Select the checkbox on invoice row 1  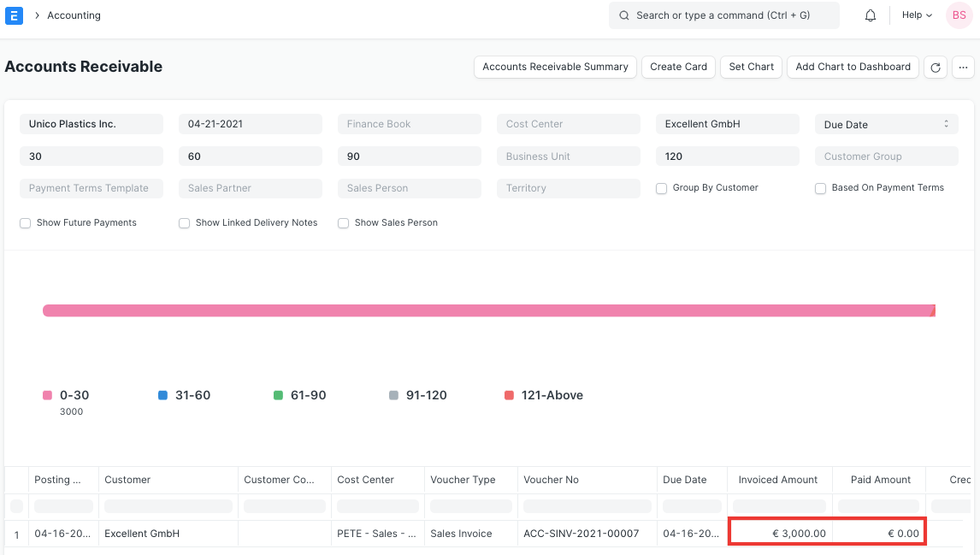[16, 533]
